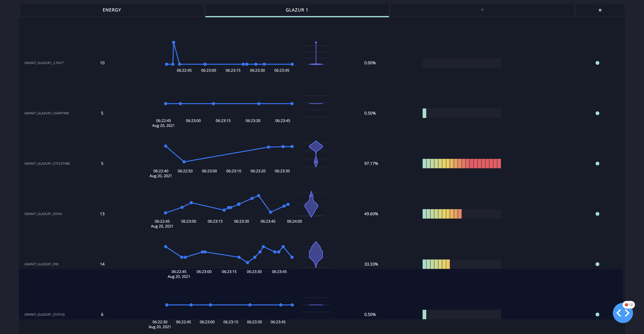Open the settings gear tab

pos(600,10)
